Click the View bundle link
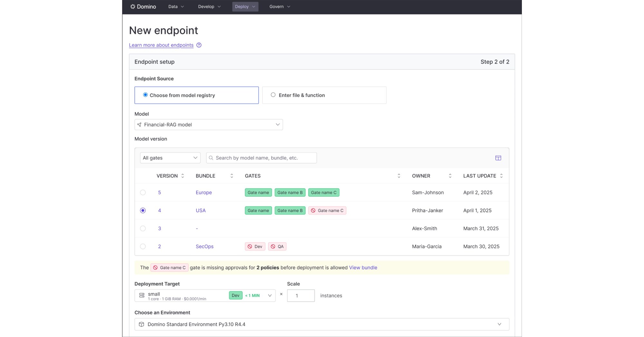The image size is (644, 337). (363, 267)
